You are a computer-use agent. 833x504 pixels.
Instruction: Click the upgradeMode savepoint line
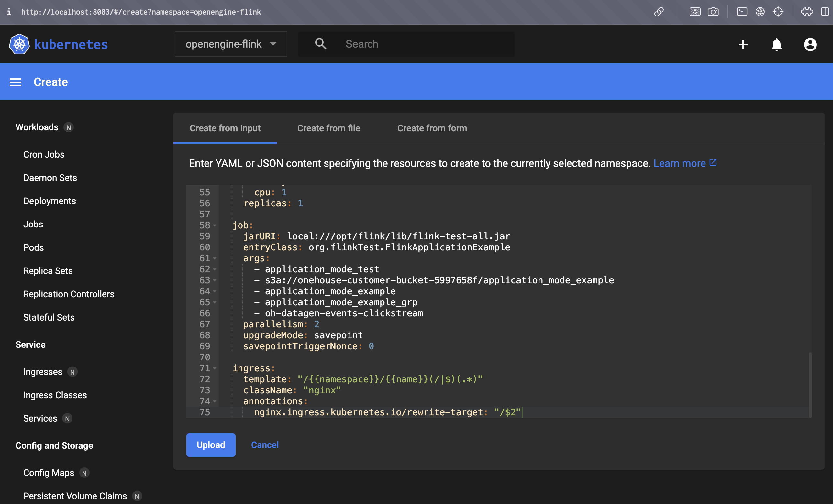pos(303,335)
